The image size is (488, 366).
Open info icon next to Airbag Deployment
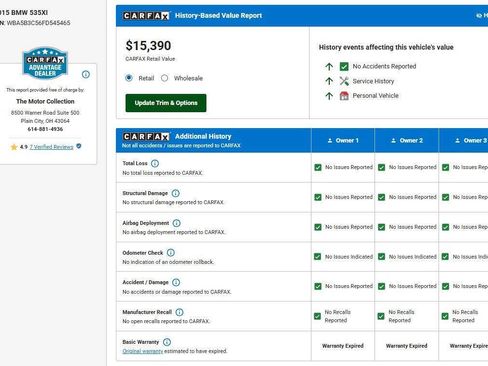pos(177,223)
